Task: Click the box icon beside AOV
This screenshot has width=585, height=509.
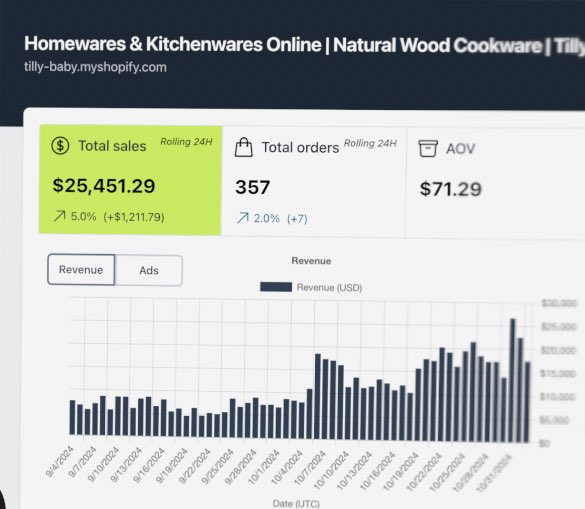Action: [x=428, y=148]
